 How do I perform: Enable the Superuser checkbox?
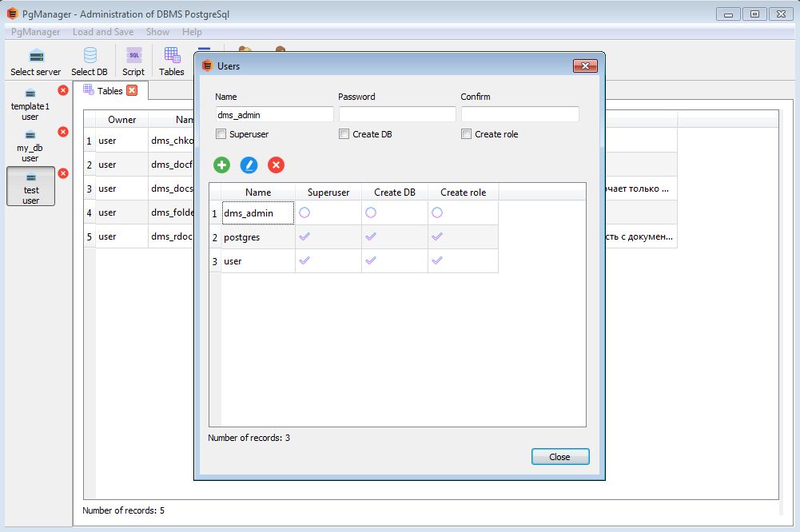coord(221,134)
